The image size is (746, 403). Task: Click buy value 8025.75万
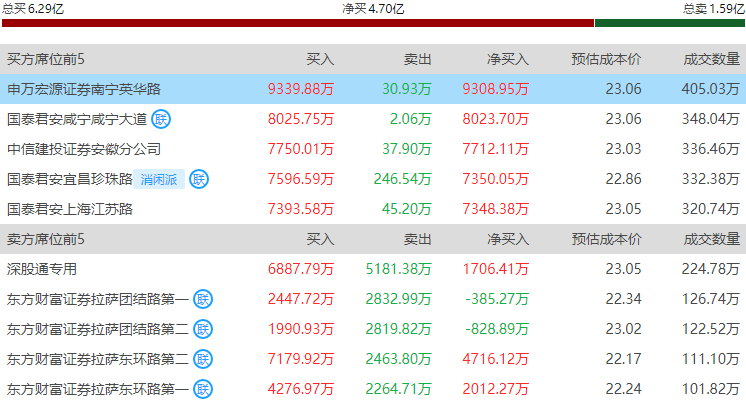(301, 119)
